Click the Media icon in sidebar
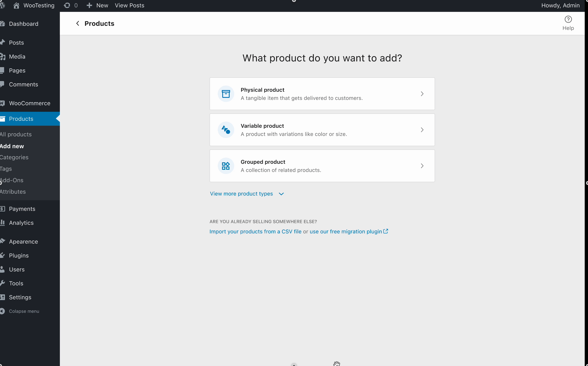 tap(3, 56)
